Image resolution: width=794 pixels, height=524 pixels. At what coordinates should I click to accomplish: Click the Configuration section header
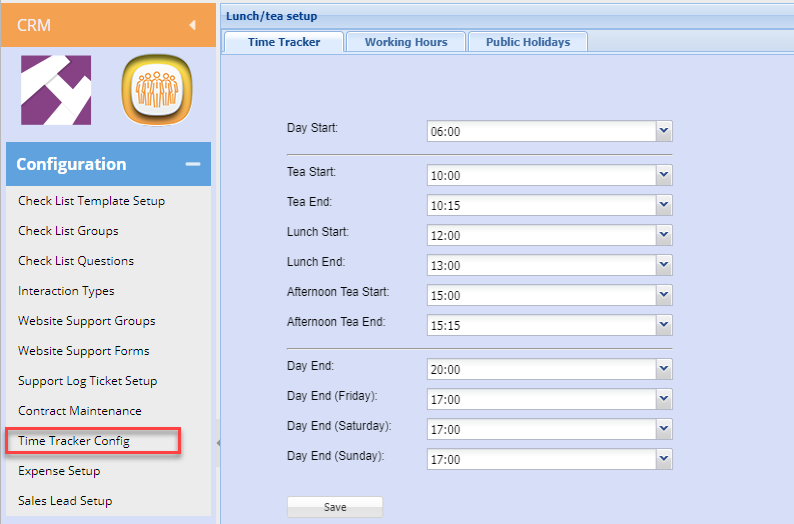pos(108,164)
